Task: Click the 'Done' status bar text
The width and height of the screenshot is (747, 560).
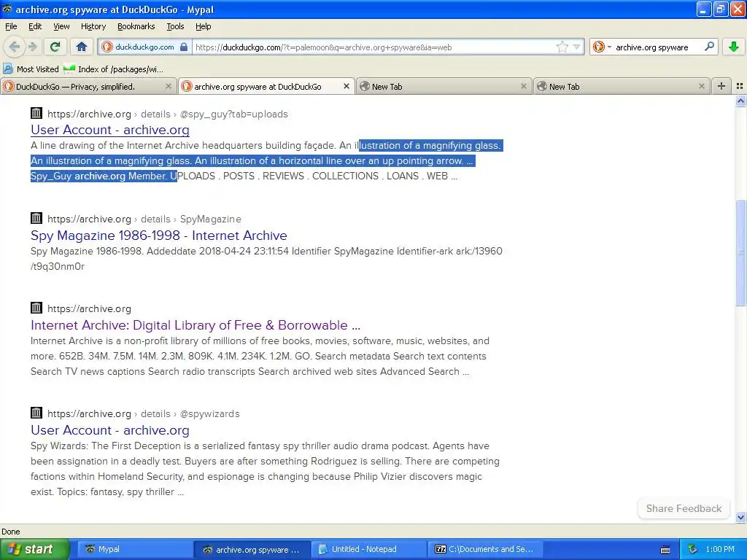Action: [11, 532]
